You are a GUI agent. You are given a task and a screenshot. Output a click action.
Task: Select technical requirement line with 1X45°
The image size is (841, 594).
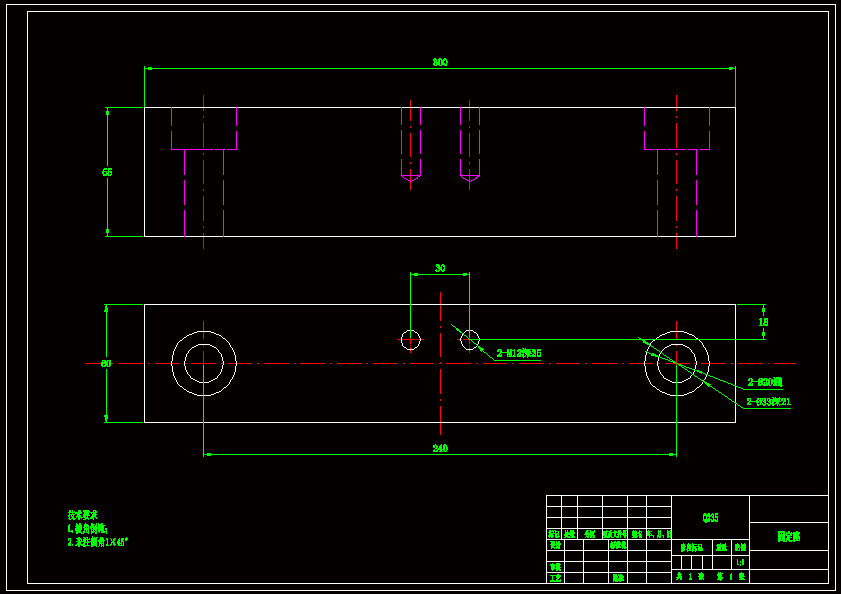click(x=98, y=542)
